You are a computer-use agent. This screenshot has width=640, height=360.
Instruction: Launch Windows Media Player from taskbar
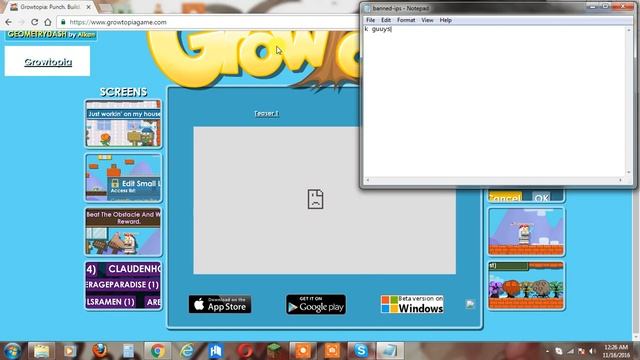[x=70, y=351]
